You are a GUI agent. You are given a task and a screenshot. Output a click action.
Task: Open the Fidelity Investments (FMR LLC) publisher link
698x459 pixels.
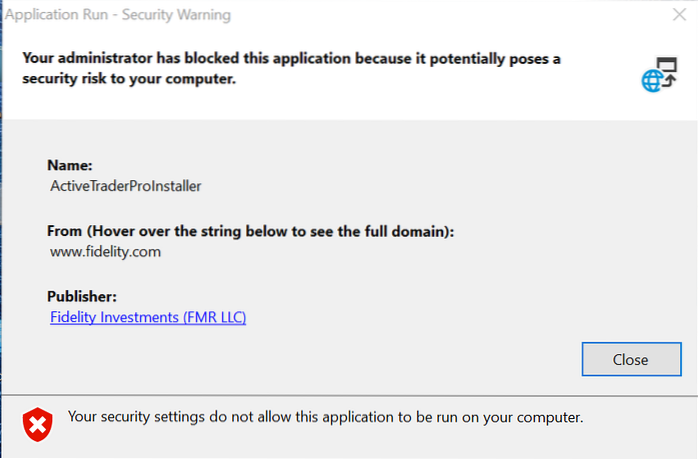pyautogui.click(x=148, y=318)
